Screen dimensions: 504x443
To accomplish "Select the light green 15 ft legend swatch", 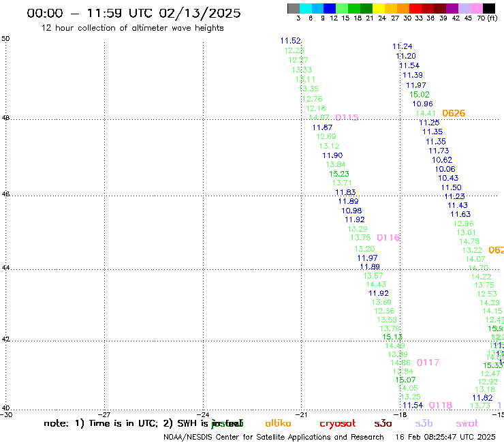I will coord(342,8).
